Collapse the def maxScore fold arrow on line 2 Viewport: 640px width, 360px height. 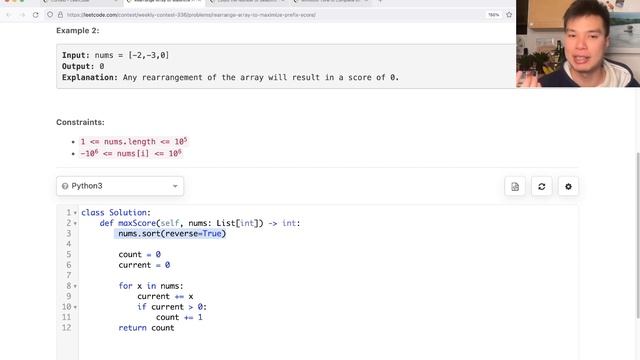[75, 223]
